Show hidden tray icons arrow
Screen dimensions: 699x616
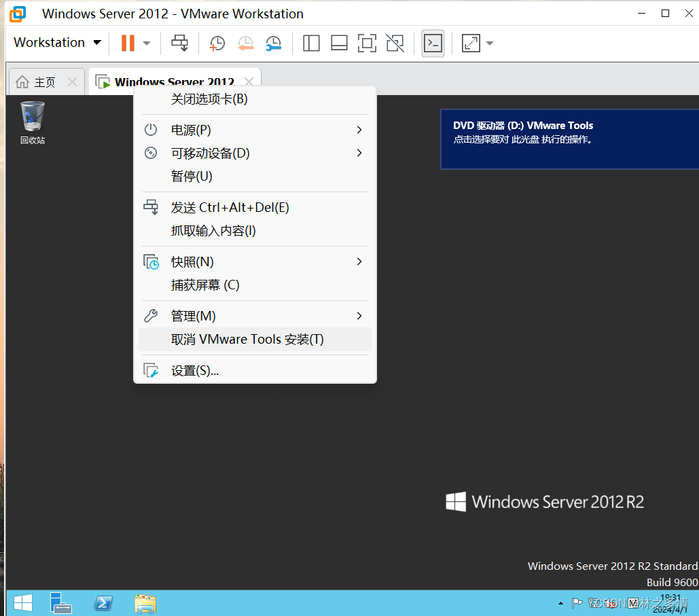(560, 604)
